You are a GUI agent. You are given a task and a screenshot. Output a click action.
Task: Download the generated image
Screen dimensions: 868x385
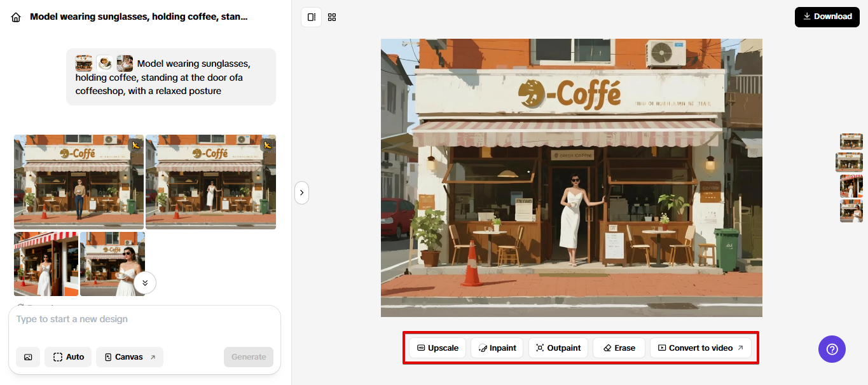coord(827,17)
